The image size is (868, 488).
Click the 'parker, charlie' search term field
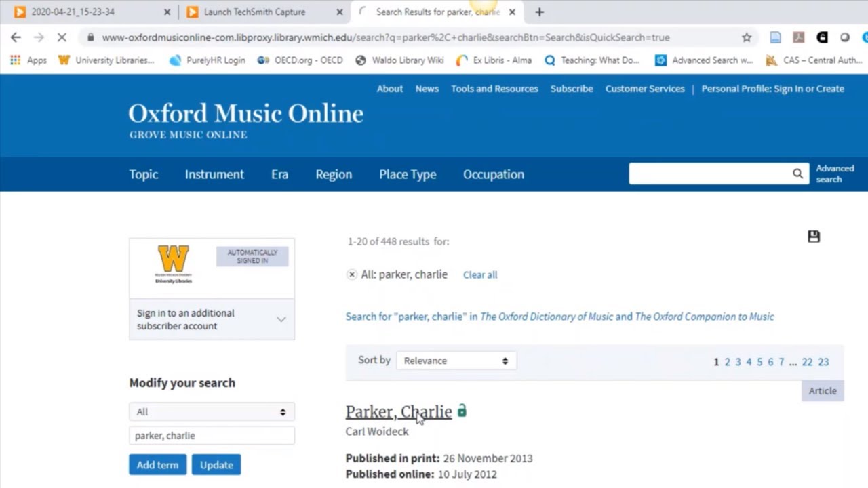(212, 436)
